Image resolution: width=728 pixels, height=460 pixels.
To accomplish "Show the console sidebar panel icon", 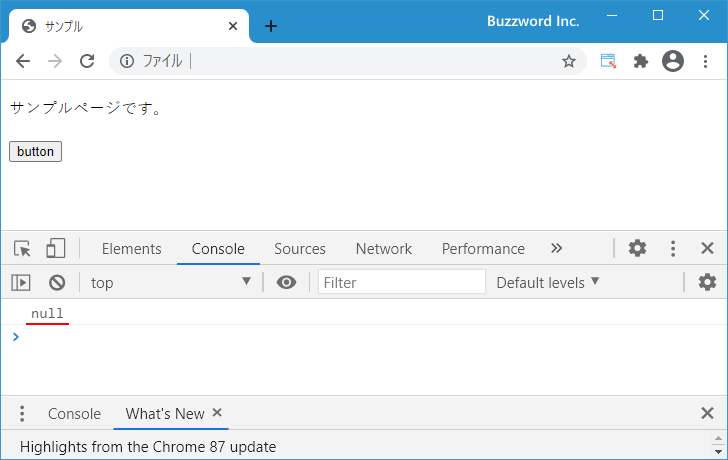I will click(21, 282).
